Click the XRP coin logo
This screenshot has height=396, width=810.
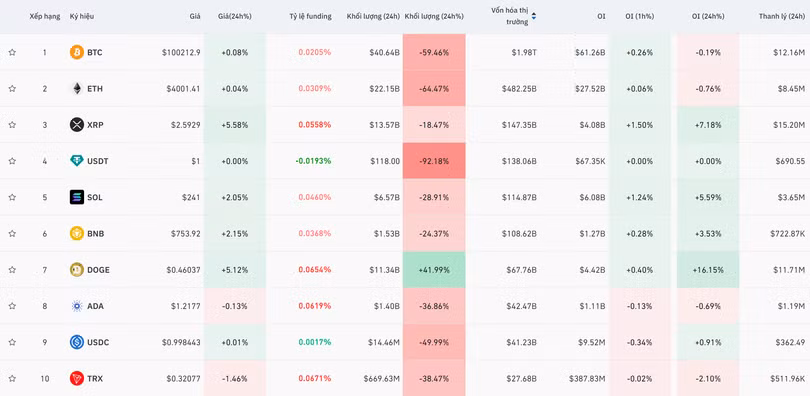[76, 124]
